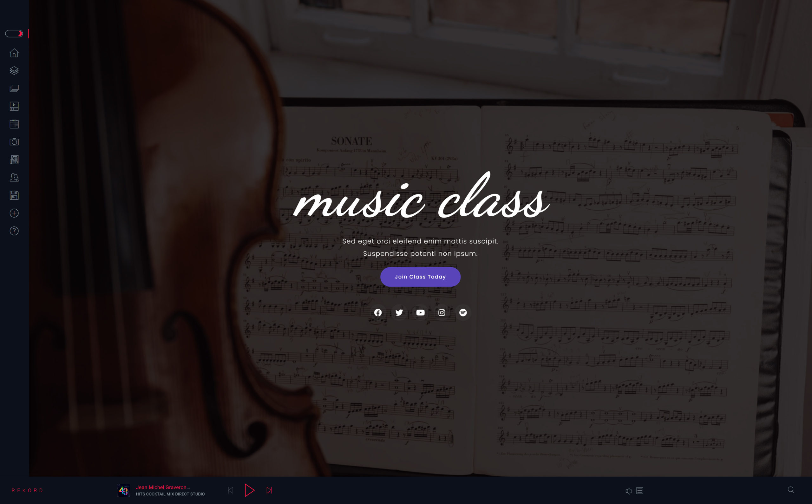The height and width of the screenshot is (504, 812).
Task: Open the albums collection sidebar icon
Action: pos(14,88)
